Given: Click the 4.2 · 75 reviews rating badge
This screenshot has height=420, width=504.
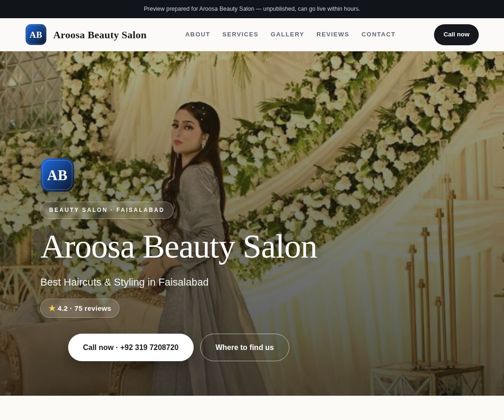Looking at the screenshot, I should click(80, 308).
